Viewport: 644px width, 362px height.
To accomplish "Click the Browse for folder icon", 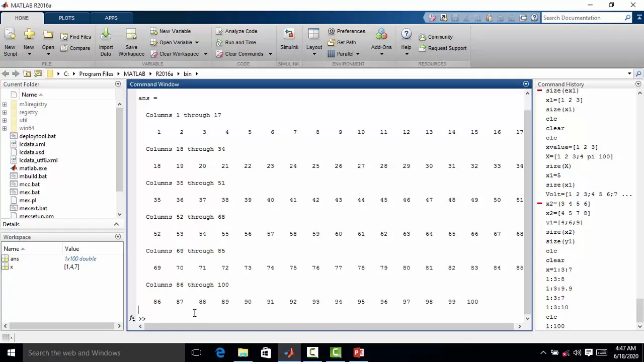I will click(x=38, y=74).
